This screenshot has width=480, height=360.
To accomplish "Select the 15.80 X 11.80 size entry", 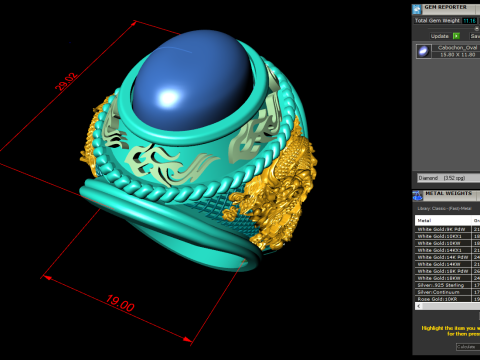I will pyautogui.click(x=457, y=55).
